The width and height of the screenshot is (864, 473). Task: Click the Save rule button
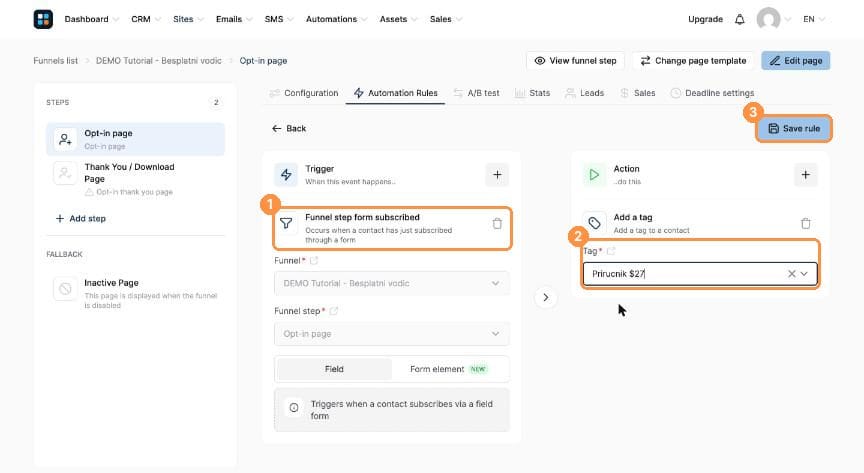pos(793,128)
